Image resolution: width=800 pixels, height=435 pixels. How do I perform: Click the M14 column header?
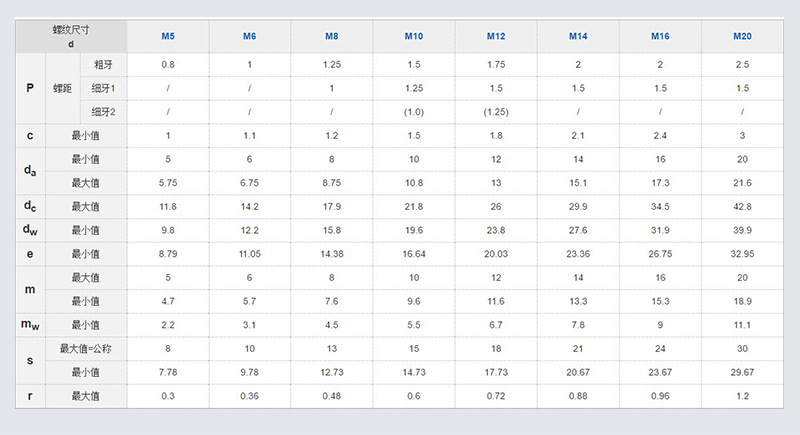[578, 37]
